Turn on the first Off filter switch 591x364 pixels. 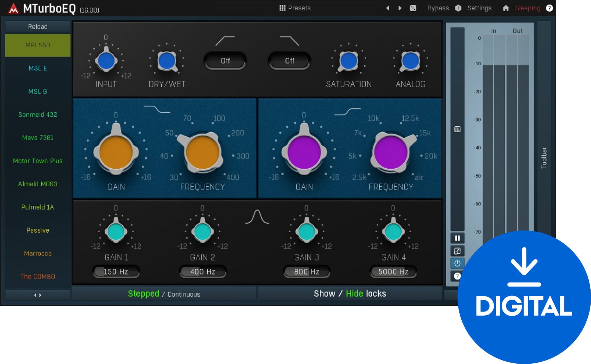tap(225, 60)
